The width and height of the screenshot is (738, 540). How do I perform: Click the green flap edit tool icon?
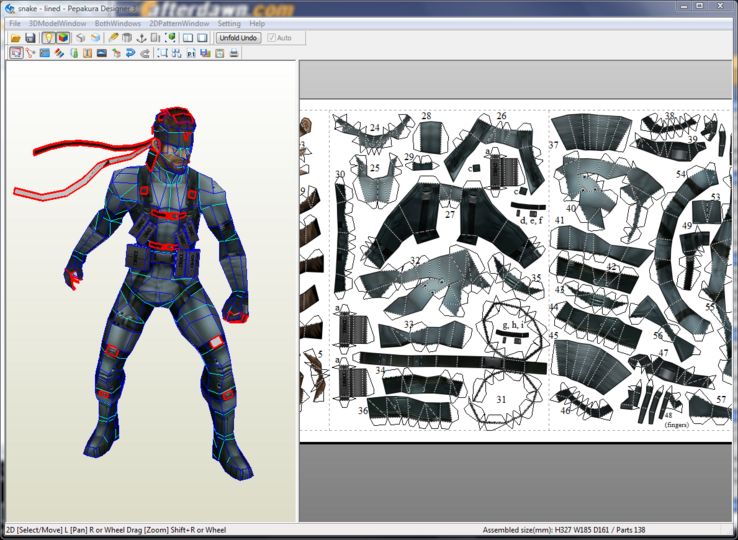tap(74, 53)
